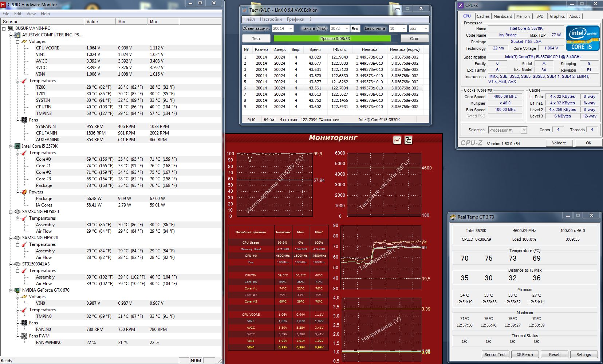Click the green LinX progress bar

click(332, 39)
